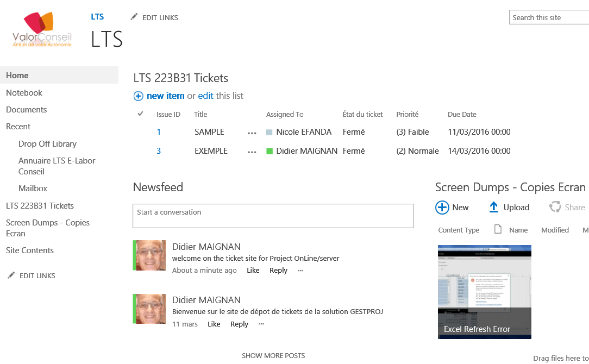
Task: Open the ellipsis menu for the SAMPLE ticket
Action: pyautogui.click(x=252, y=131)
